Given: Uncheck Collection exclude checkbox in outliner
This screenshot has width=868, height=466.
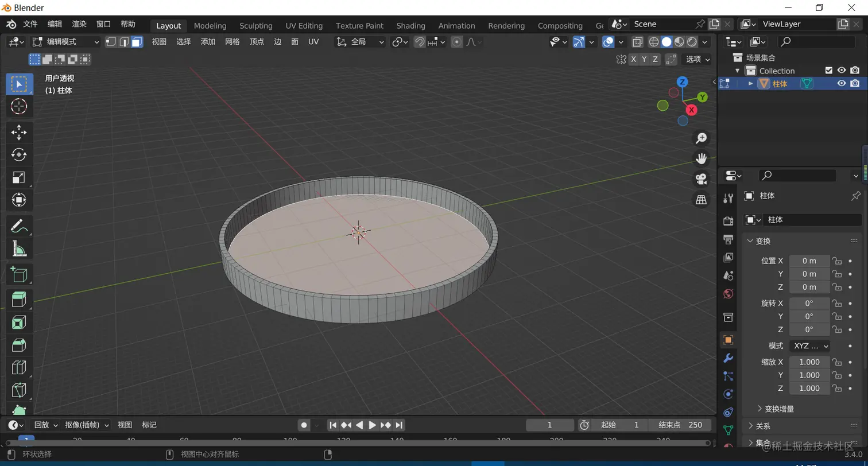Looking at the screenshot, I should pyautogui.click(x=828, y=71).
